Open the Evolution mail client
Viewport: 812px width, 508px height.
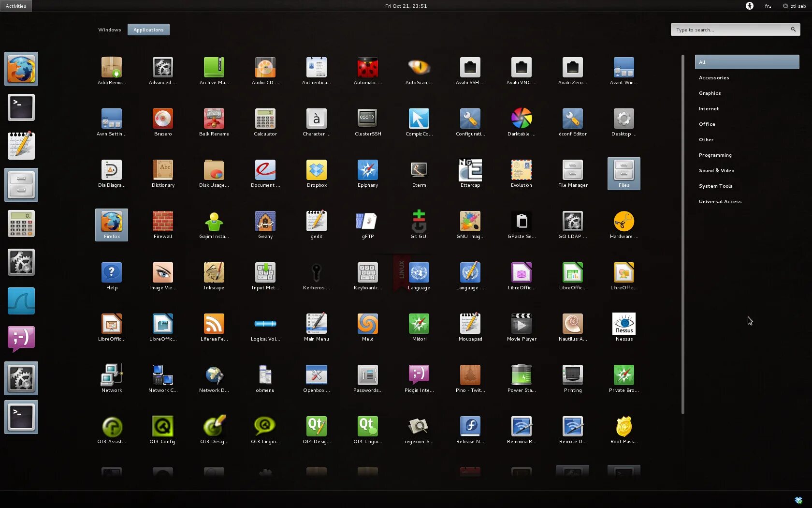coord(522,174)
